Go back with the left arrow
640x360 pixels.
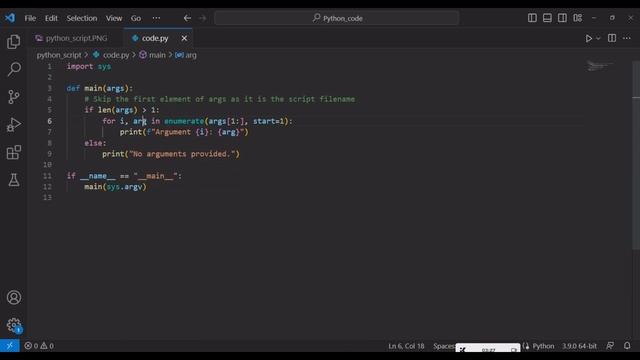point(187,18)
